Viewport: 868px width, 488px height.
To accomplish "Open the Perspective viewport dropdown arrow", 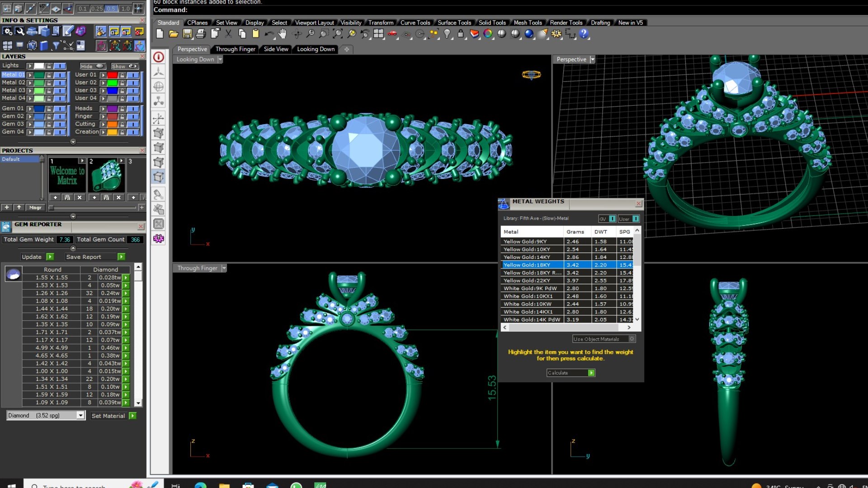I will 592,60.
